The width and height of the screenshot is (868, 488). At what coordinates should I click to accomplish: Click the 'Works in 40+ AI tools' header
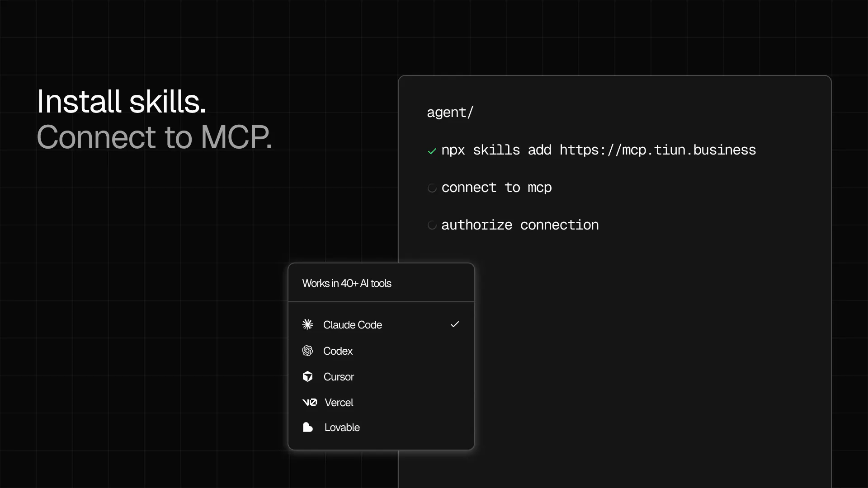347,283
